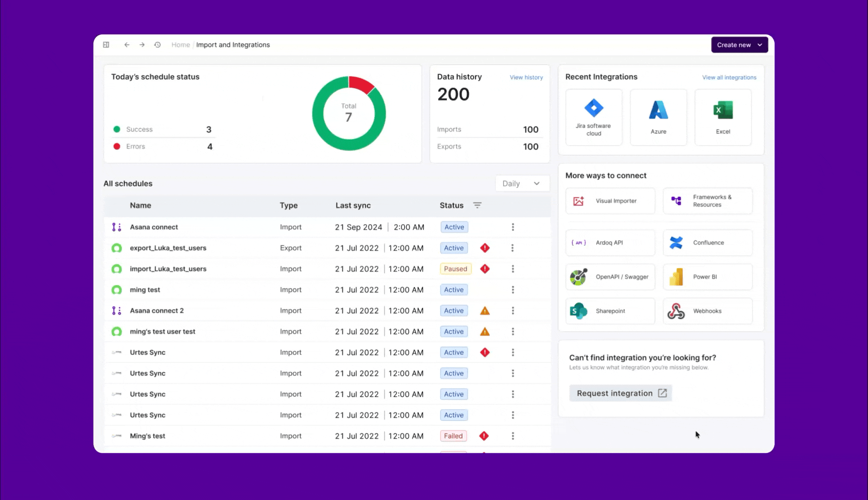Open the three-dot menu for ming test

coord(513,289)
